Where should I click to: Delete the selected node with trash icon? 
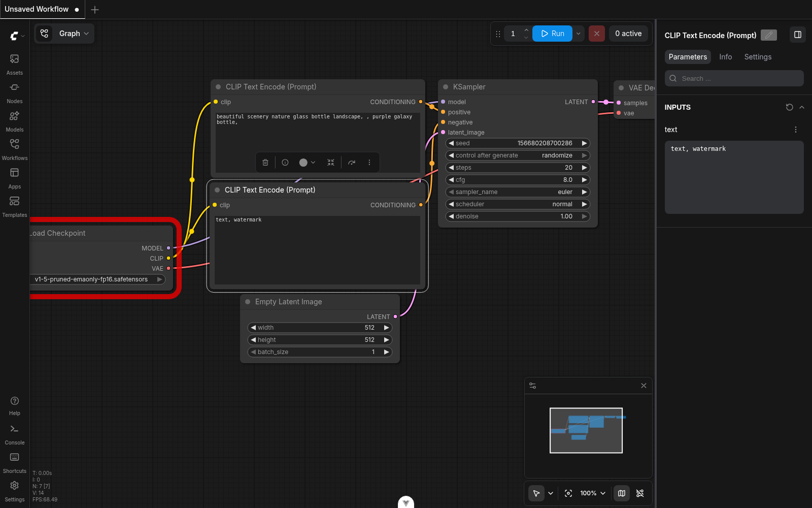[265, 163]
